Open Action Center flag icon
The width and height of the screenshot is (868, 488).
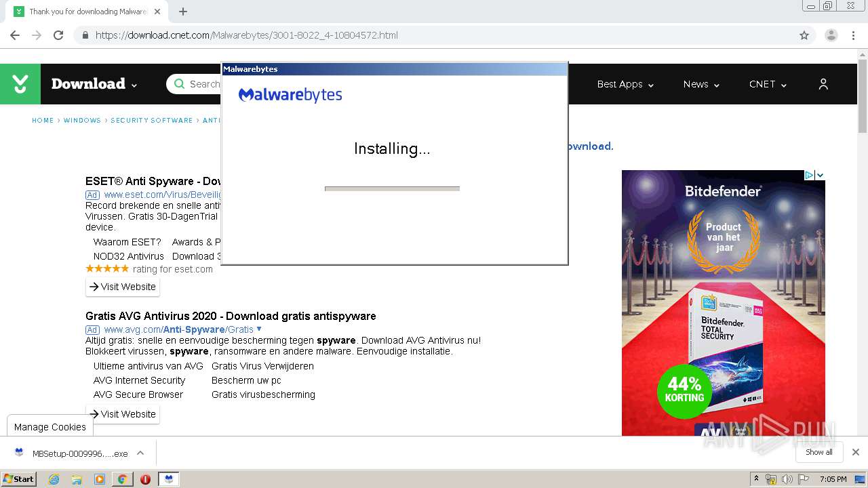[804, 479]
